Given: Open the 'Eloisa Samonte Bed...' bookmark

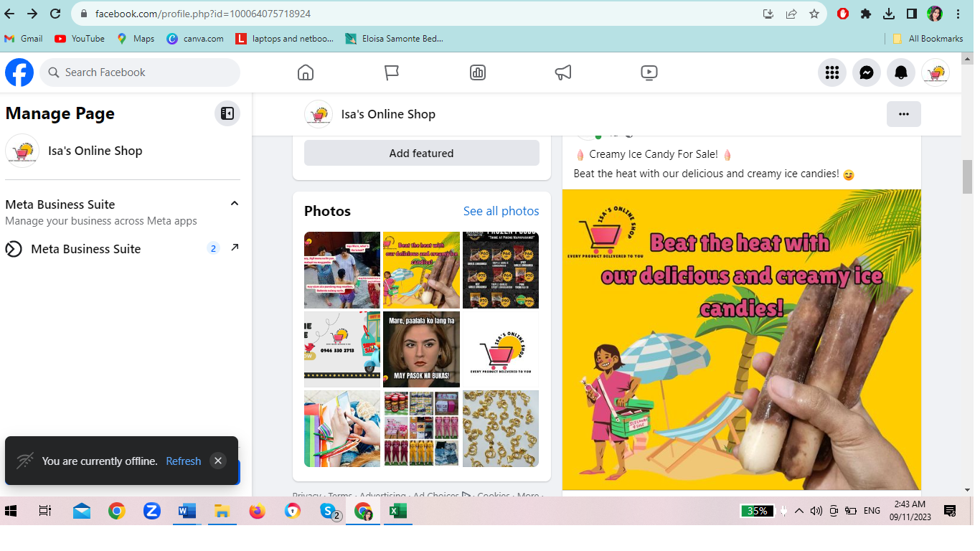Looking at the screenshot, I should coord(395,39).
